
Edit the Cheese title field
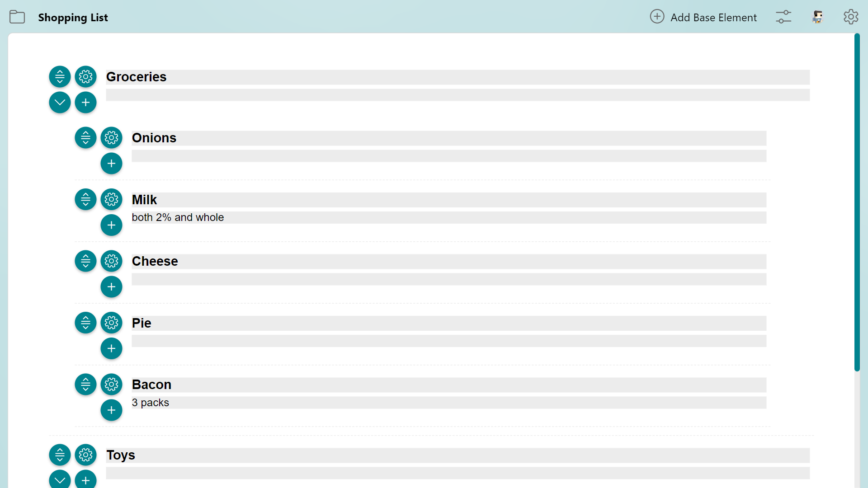[449, 262]
